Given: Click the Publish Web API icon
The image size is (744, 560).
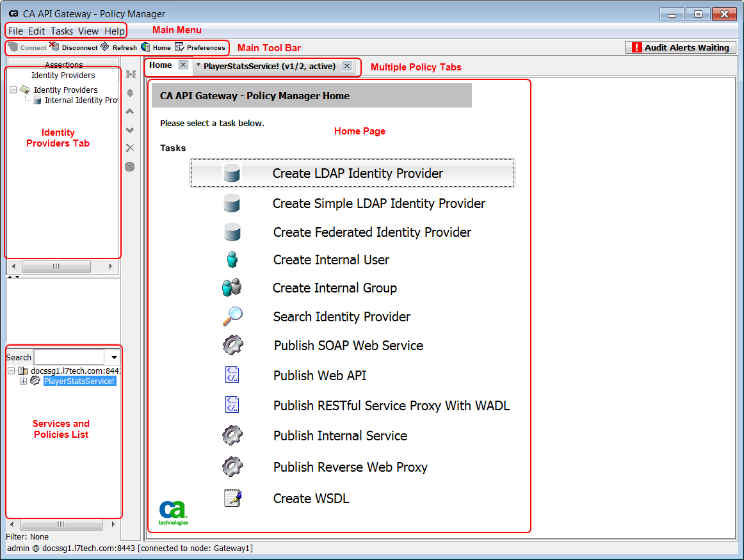Looking at the screenshot, I should point(232,375).
